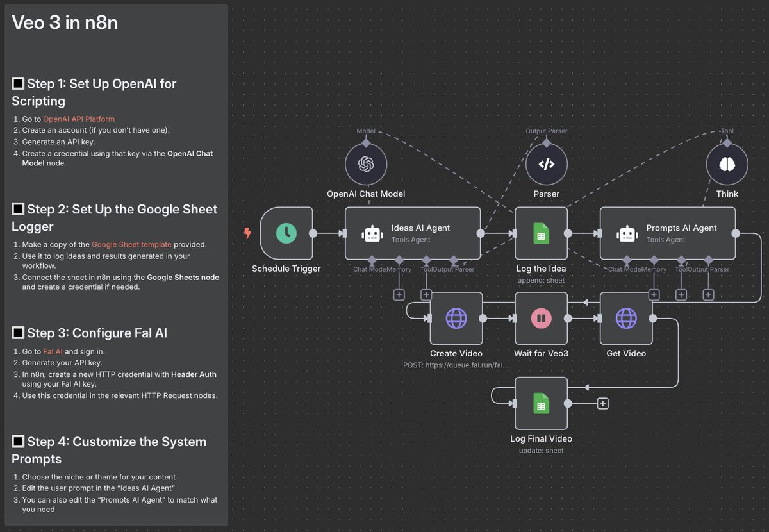This screenshot has width=769, height=532.
Task: Click the Think node label
Action: click(727, 194)
